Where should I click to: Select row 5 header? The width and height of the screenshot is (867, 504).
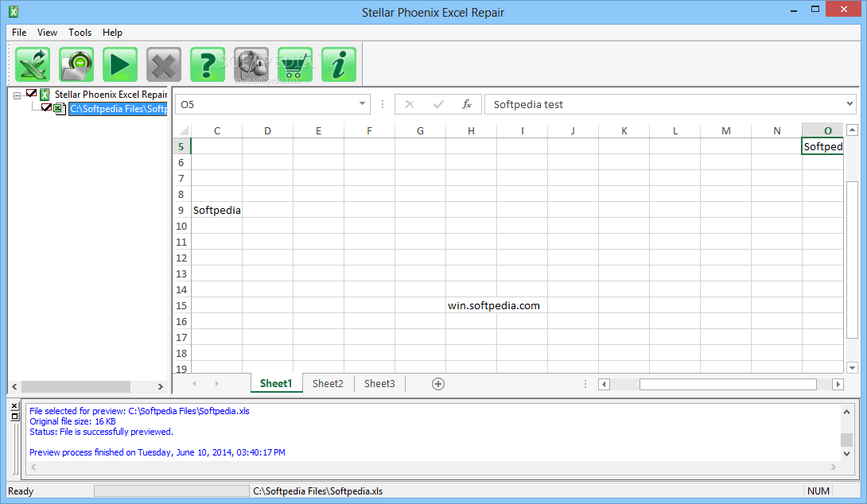click(181, 146)
